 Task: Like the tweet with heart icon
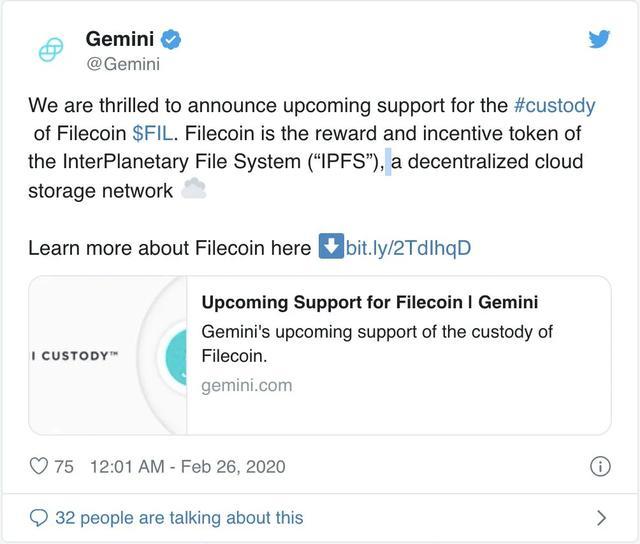tap(39, 466)
